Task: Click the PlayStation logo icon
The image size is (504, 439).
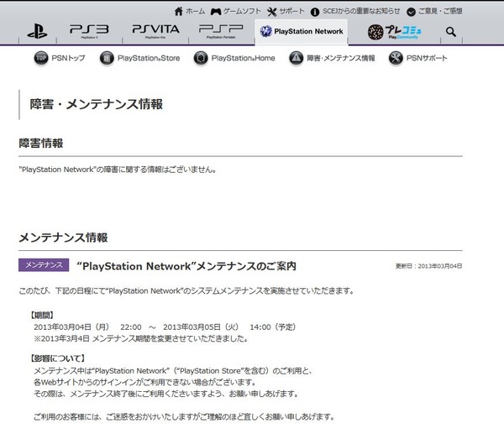Action: tap(37, 31)
